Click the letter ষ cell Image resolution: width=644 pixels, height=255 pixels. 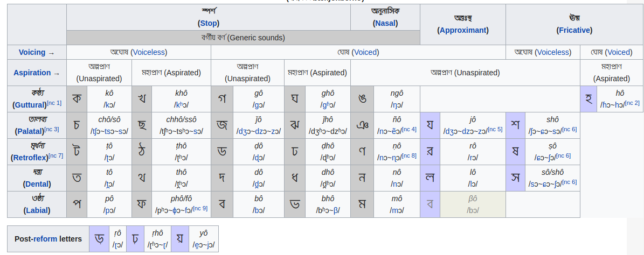tap(515, 152)
